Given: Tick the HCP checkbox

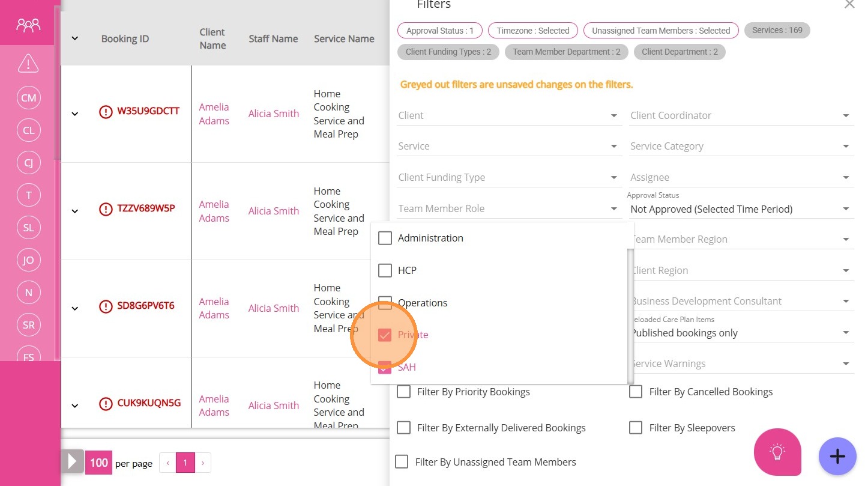Looking at the screenshot, I should 385,271.
